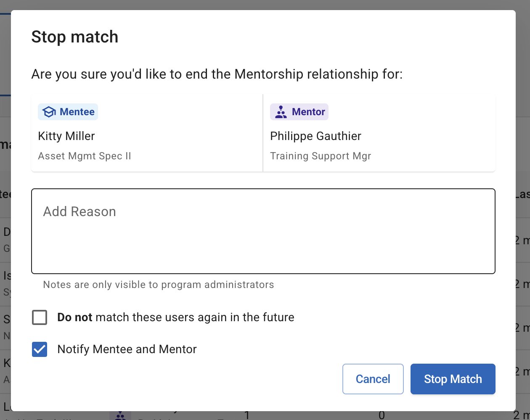Viewport: 530px width, 420px height.
Task: Click the Training Support Mgr title
Action: (x=321, y=156)
